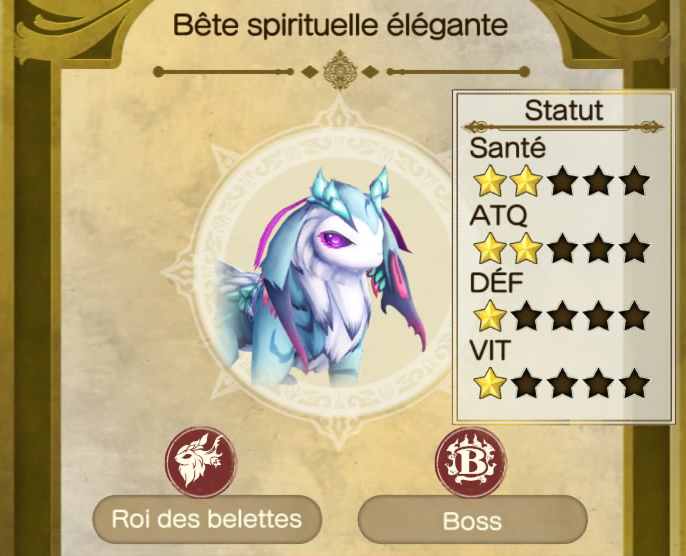686x556 pixels.
Task: Click the weasel king emblem icon
Action: [x=201, y=462]
